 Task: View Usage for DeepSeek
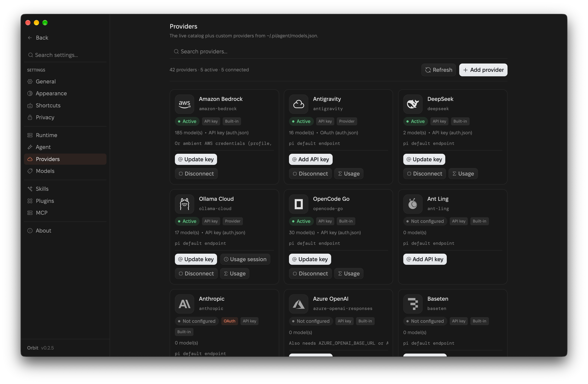click(463, 174)
